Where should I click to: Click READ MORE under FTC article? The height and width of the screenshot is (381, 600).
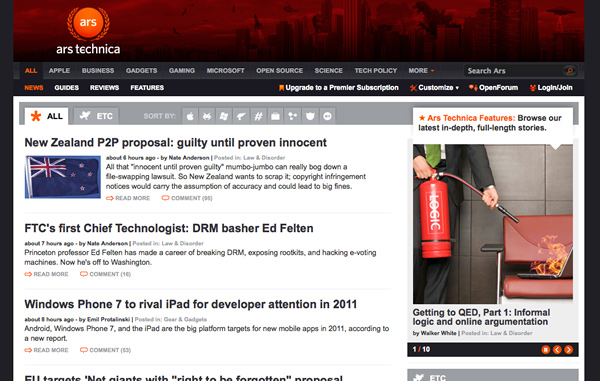pyautogui.click(x=46, y=274)
